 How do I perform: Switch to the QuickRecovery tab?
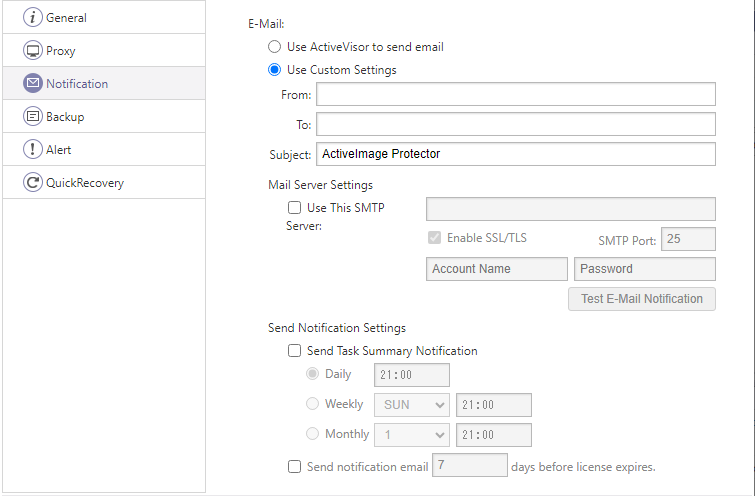(x=104, y=183)
